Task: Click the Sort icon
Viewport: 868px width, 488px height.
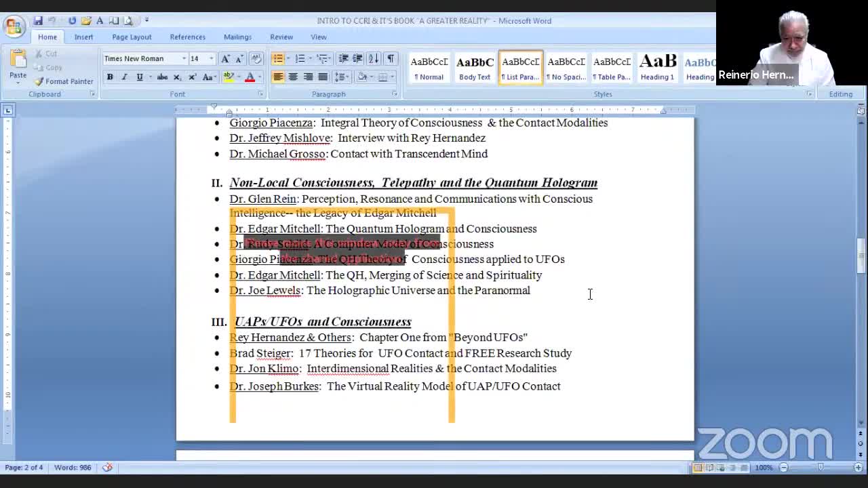Action: 374,59
